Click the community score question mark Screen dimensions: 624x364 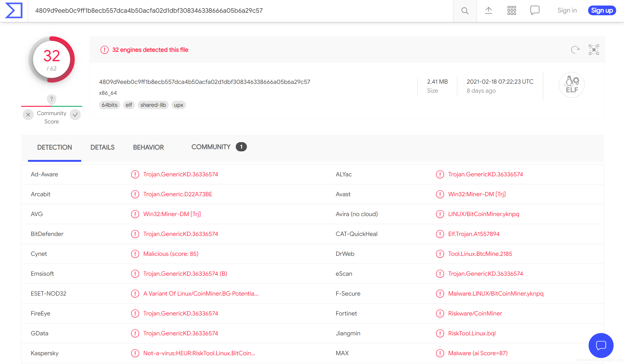[52, 99]
